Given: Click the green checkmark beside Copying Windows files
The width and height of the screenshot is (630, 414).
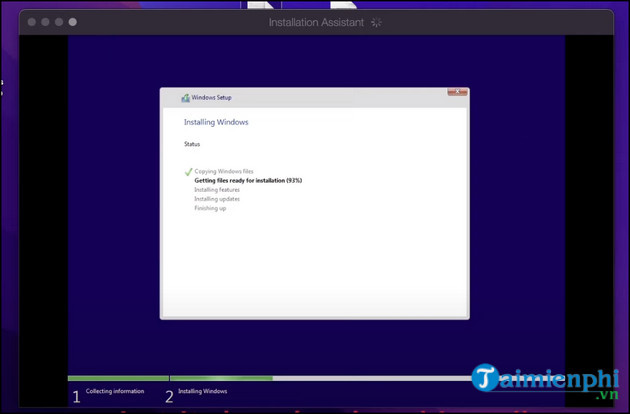Looking at the screenshot, I should point(188,172).
